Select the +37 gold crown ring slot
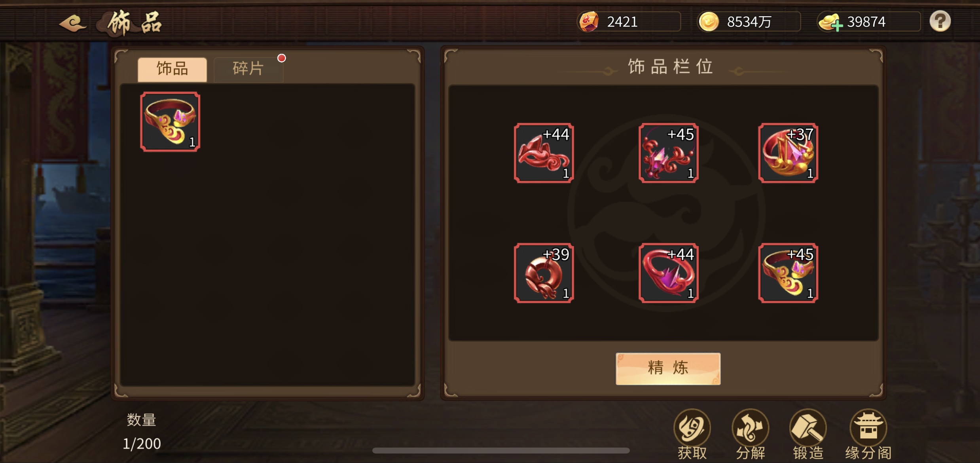 (x=788, y=153)
